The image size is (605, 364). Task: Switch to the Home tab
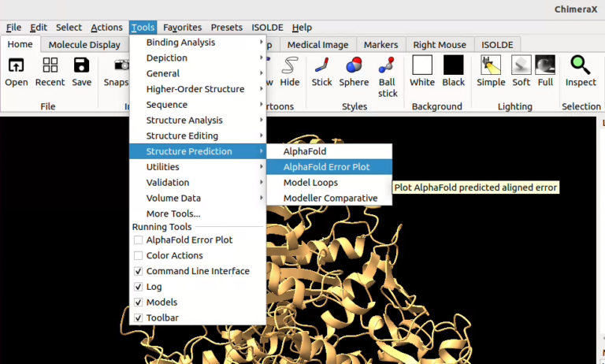[x=20, y=44]
